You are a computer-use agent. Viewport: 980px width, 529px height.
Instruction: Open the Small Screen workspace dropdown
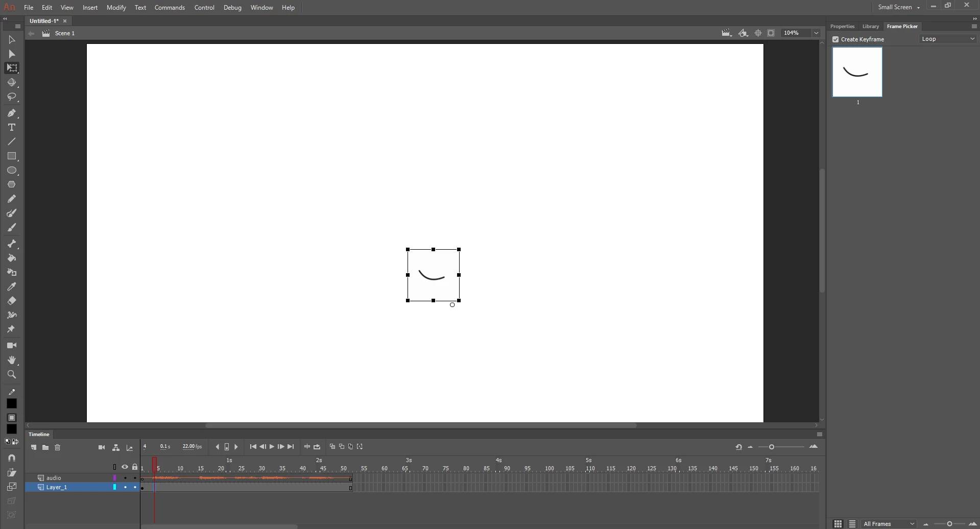[x=899, y=7]
